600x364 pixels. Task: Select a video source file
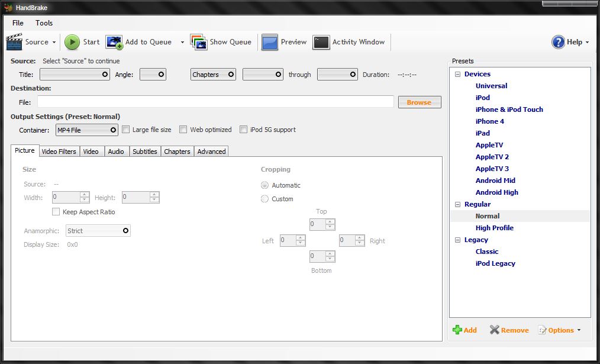point(32,42)
